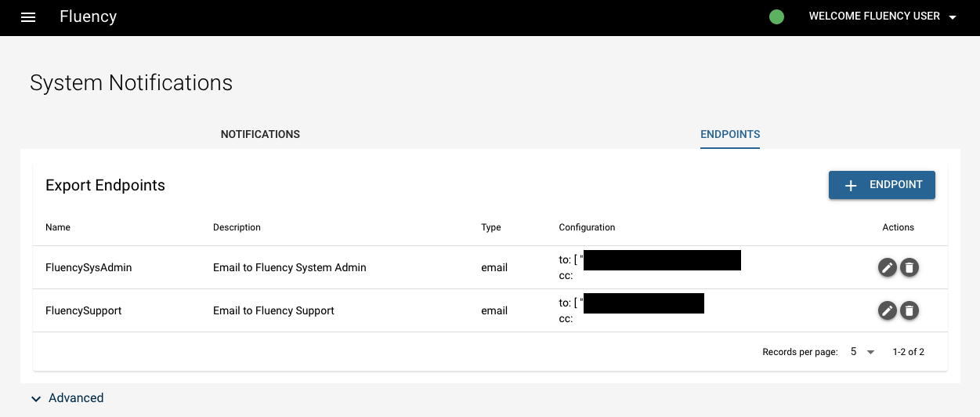Select the FluencySysAdmin name cell

[x=89, y=268]
